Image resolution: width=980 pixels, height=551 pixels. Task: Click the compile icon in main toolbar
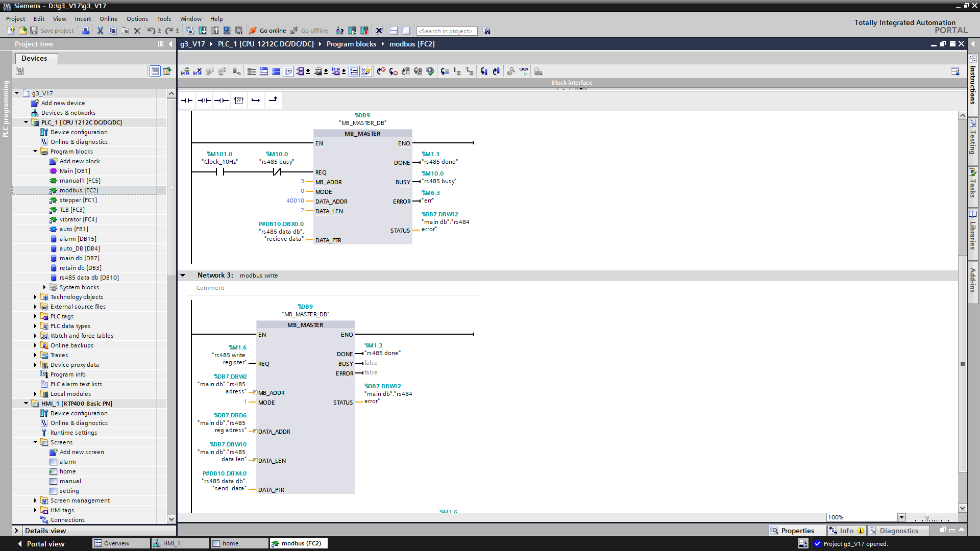coord(190,31)
